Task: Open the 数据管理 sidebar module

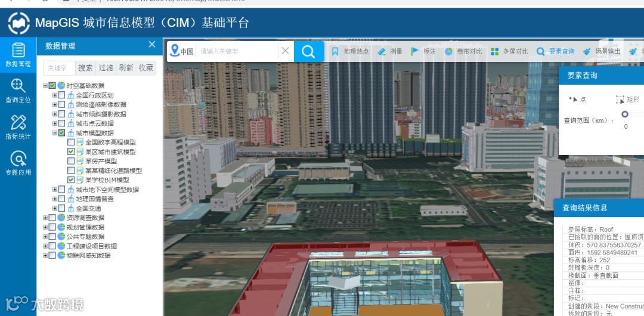Action: 18,55
